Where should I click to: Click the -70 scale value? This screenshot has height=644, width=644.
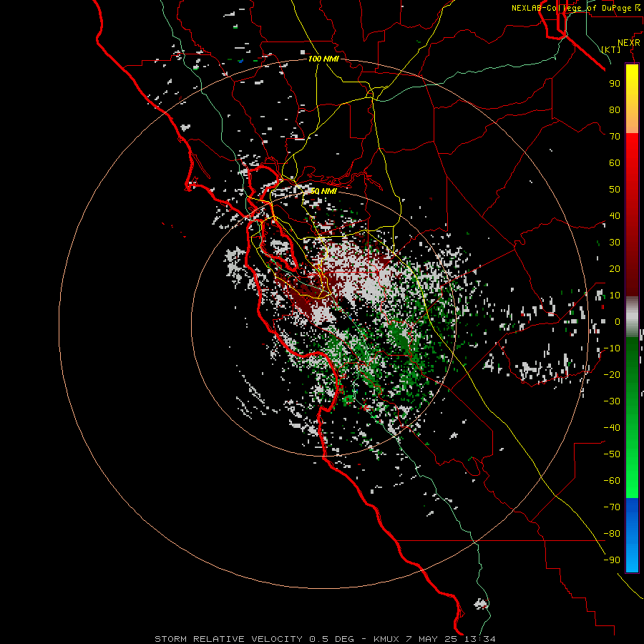(612, 507)
